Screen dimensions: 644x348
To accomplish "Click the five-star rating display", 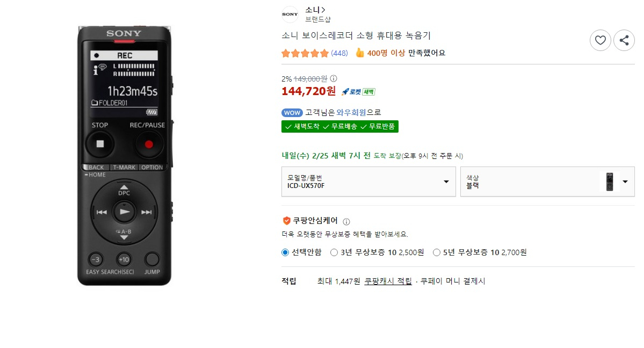I will (x=305, y=53).
